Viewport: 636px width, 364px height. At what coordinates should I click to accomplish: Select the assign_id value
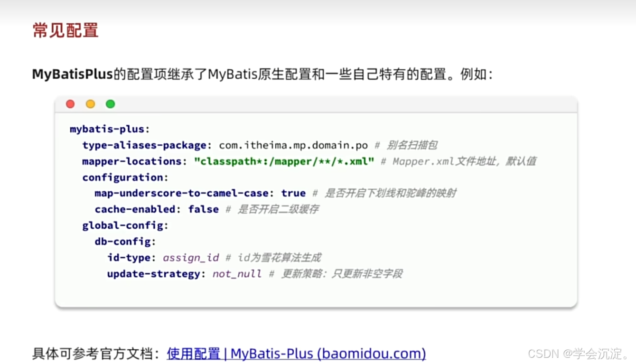191,258
